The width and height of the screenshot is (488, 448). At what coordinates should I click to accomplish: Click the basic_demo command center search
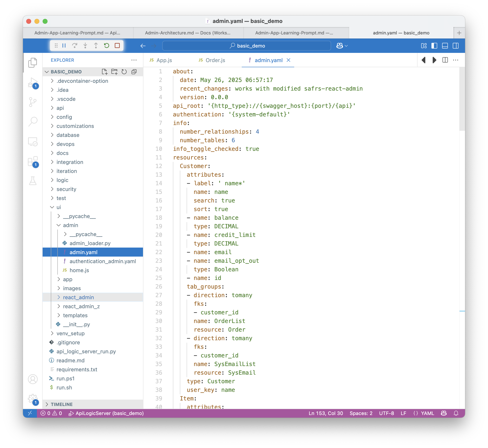pos(247,46)
